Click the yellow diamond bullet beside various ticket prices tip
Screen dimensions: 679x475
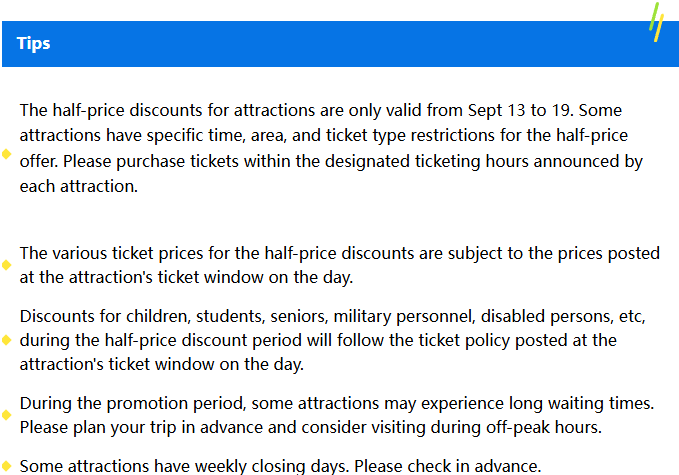click(6, 265)
